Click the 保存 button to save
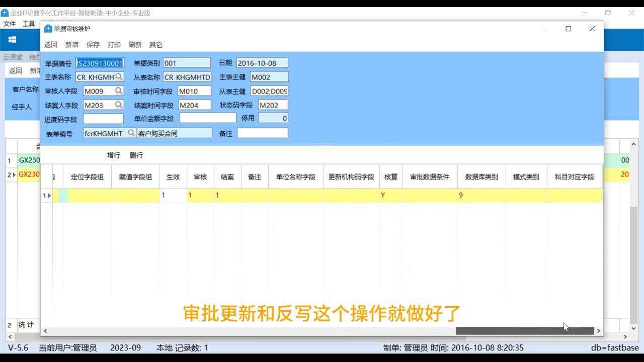644x362 pixels. [93, 45]
